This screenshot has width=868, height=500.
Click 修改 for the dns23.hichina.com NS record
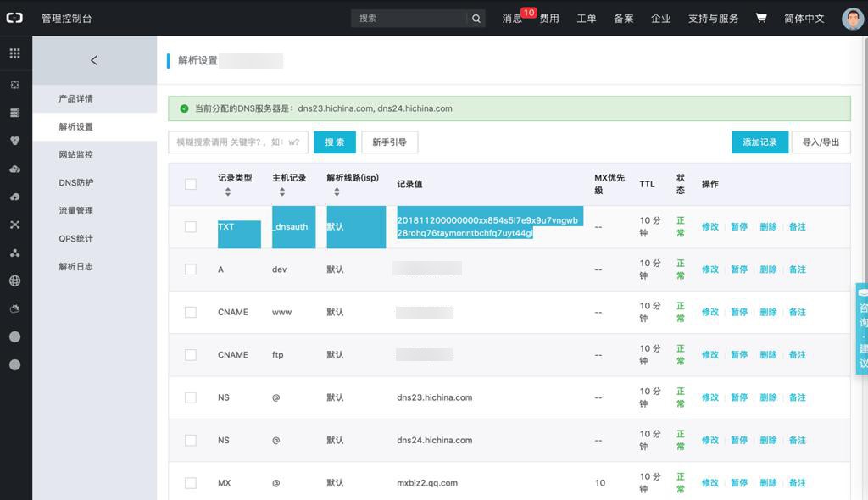pos(710,397)
